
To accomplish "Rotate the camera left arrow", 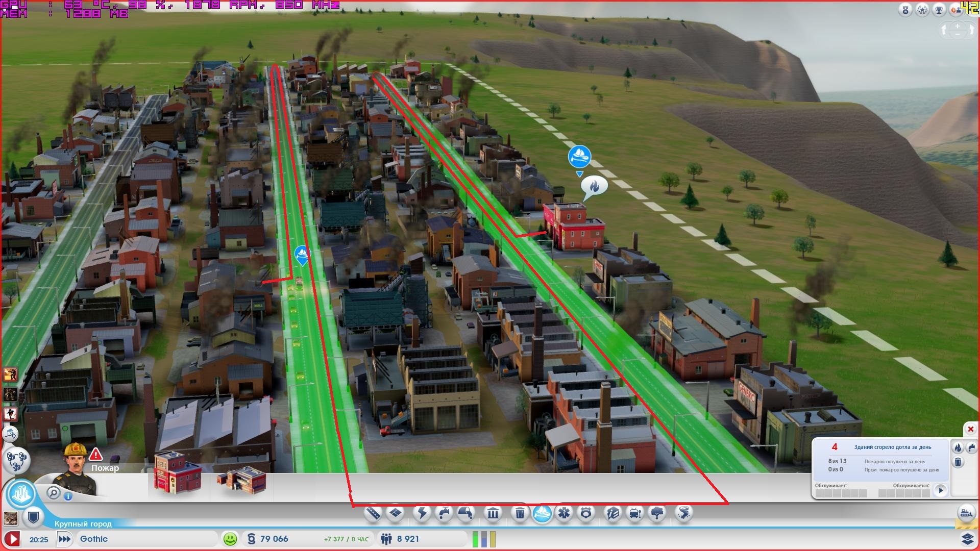I will tap(944, 30).
